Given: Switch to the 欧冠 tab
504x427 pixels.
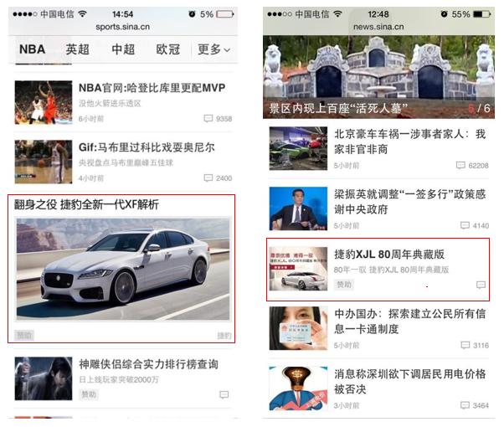Looking at the screenshot, I should 167,49.
